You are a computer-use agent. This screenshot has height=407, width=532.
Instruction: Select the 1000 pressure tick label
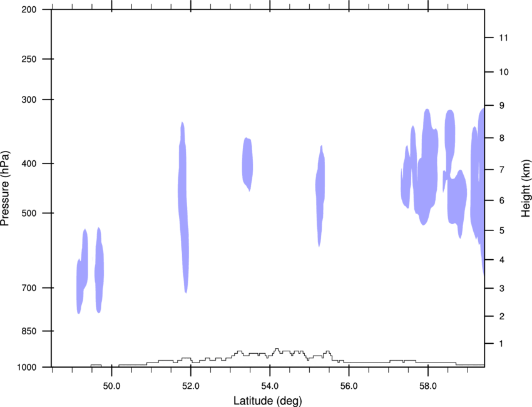(x=27, y=368)
